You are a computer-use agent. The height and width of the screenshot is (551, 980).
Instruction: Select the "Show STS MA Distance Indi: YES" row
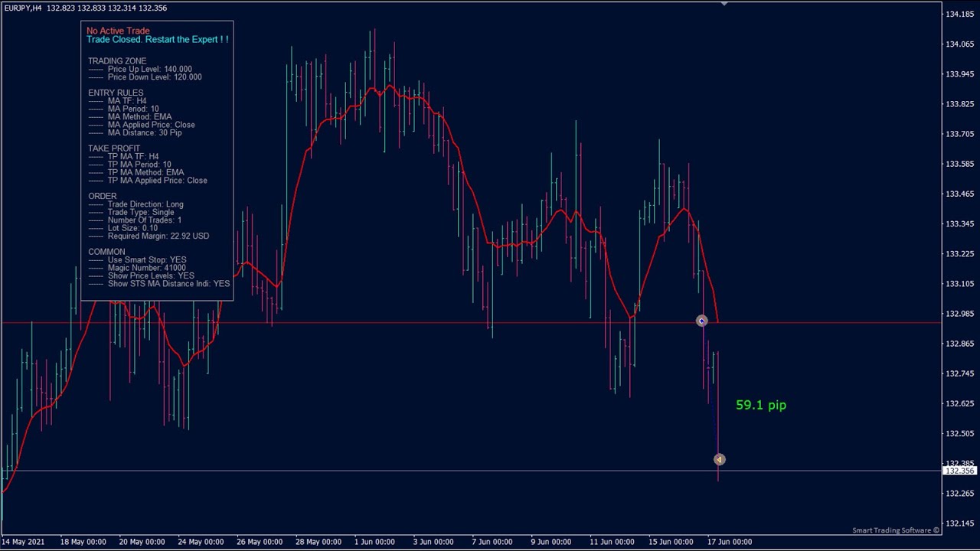point(159,284)
